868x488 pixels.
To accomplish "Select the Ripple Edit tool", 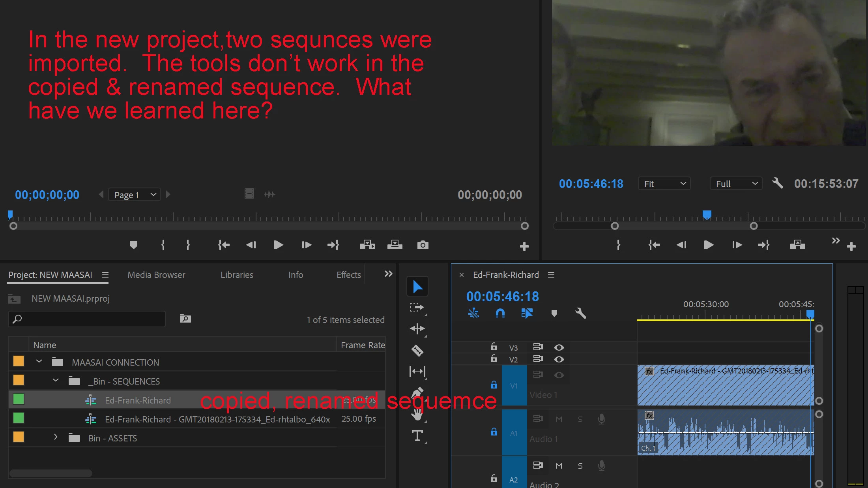I will click(417, 329).
